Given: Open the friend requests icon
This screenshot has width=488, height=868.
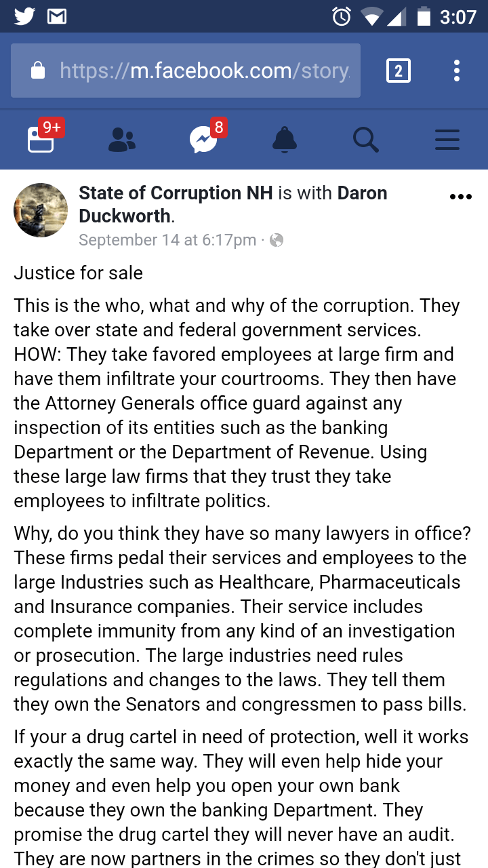Looking at the screenshot, I should coord(122,140).
